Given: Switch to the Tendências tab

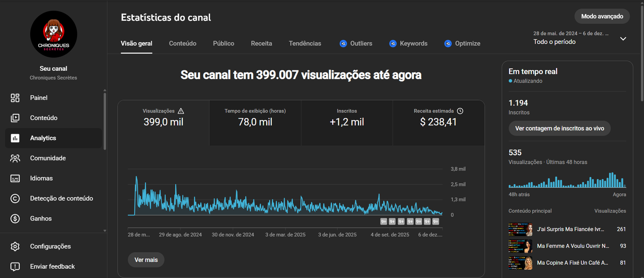Looking at the screenshot, I should (305, 43).
